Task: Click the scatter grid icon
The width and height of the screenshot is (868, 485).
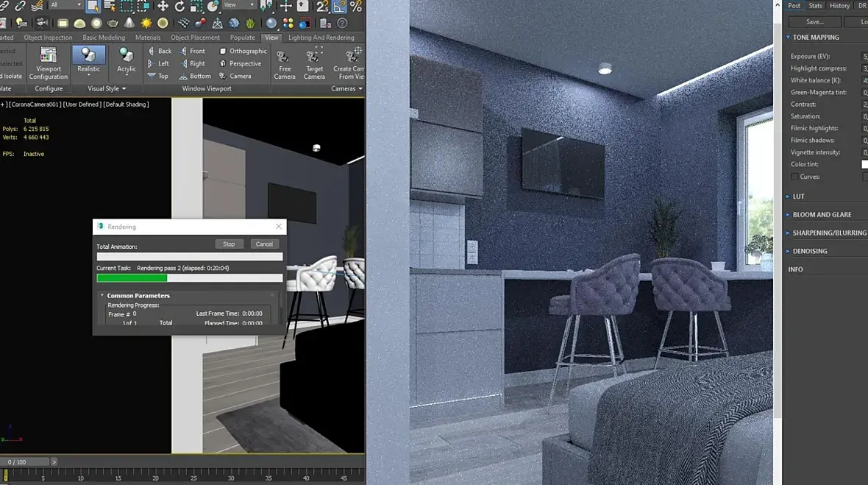Action: [x=184, y=24]
